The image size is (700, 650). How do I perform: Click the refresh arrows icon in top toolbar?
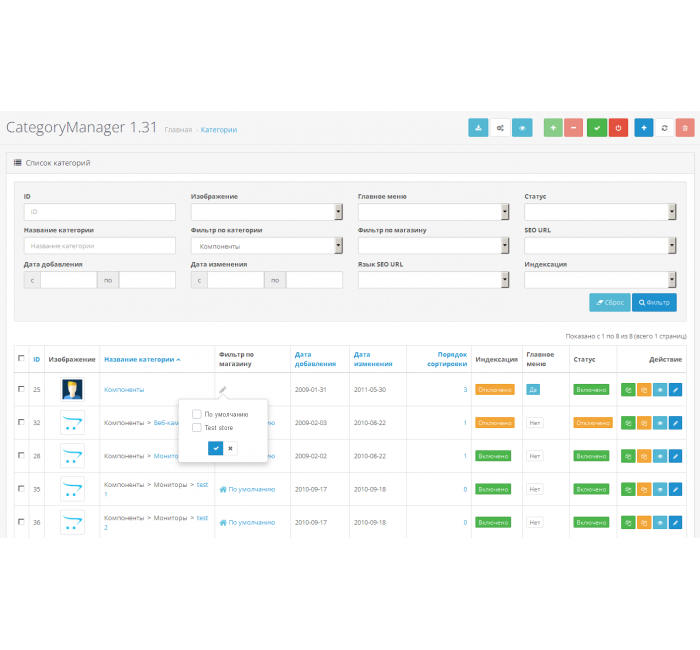tap(664, 128)
